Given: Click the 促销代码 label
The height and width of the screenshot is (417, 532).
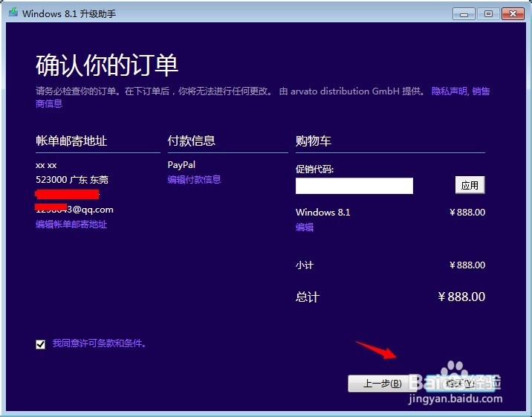Looking at the screenshot, I should [x=314, y=169].
